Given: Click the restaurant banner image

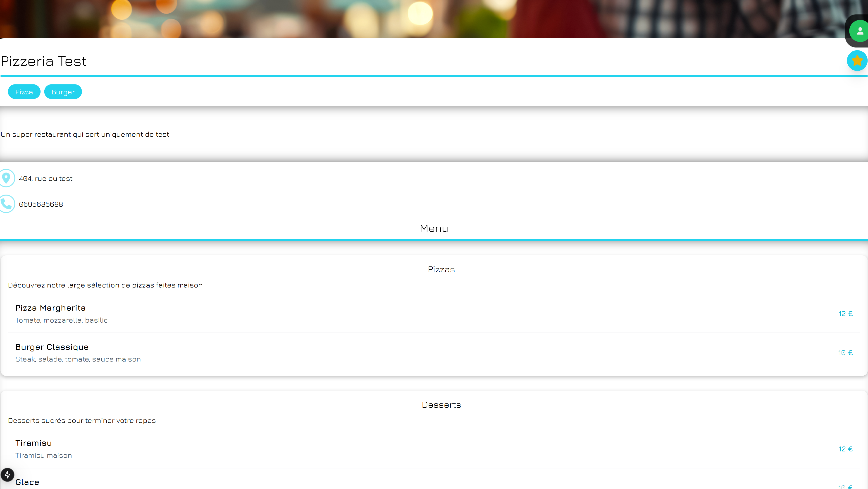Looking at the screenshot, I should 404,19.
